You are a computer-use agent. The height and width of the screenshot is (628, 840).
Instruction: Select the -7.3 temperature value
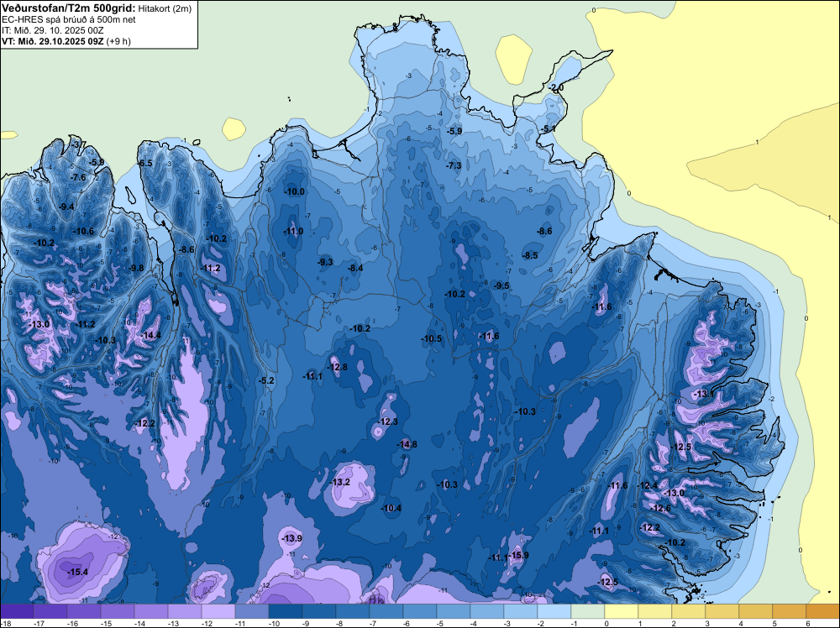click(454, 166)
